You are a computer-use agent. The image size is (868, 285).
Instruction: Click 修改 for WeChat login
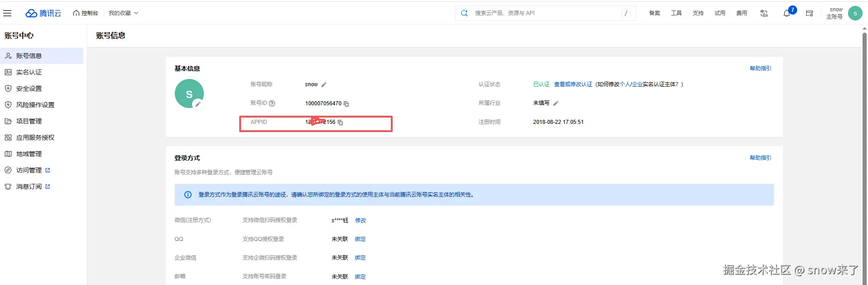(360, 221)
